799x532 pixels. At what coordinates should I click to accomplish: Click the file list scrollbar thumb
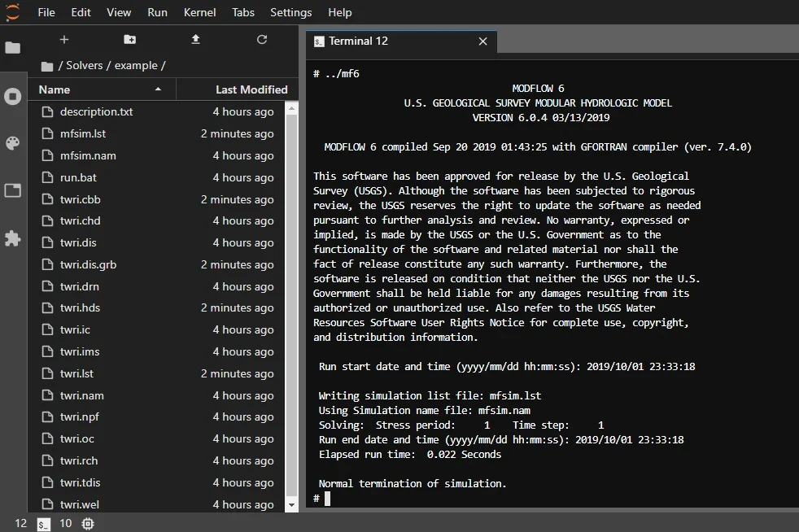pos(291,305)
